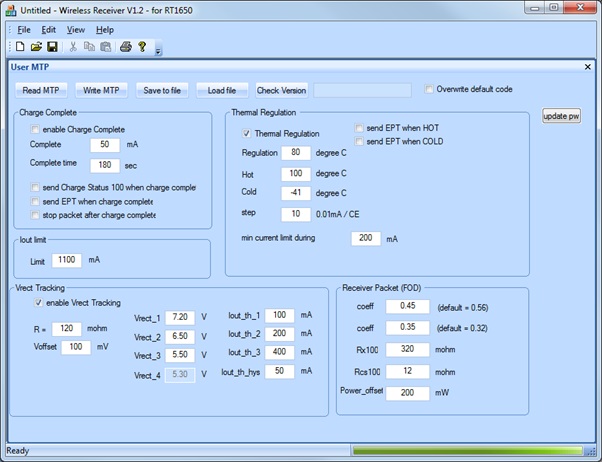Viewport: 602px width, 462px height.
Task: Toggle stop packet after charge complete
Action: click(x=35, y=215)
